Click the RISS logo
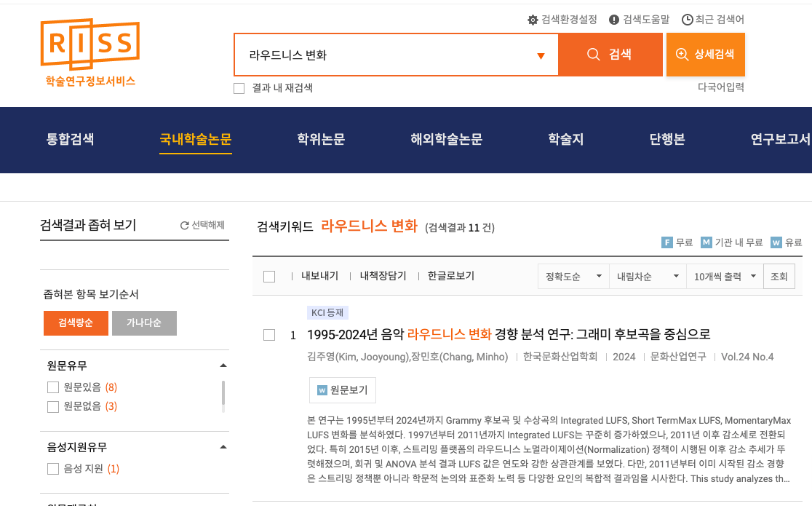812x506 pixels. [89, 52]
